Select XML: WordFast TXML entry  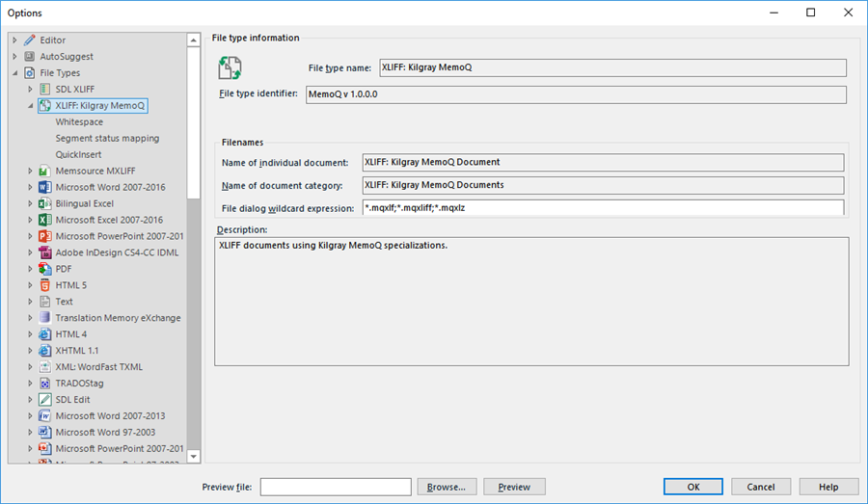coord(99,367)
